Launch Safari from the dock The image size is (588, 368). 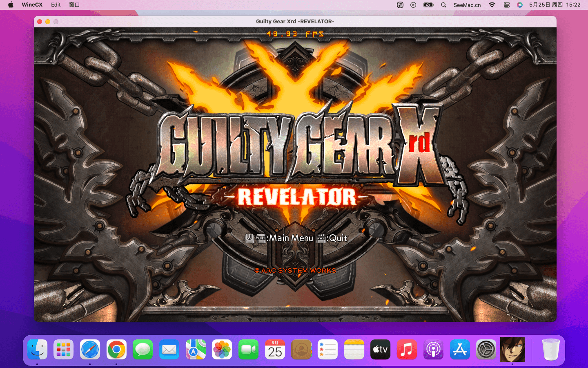click(x=90, y=350)
